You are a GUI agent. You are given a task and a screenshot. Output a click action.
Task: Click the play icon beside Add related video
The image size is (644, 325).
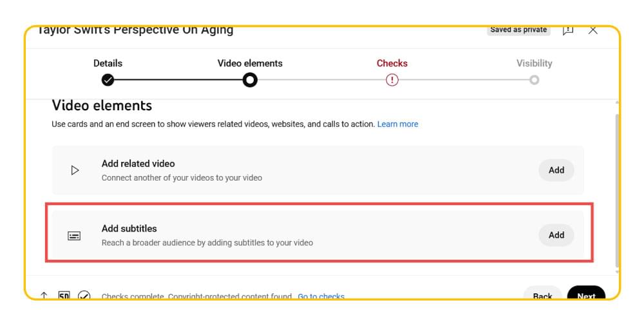point(75,170)
